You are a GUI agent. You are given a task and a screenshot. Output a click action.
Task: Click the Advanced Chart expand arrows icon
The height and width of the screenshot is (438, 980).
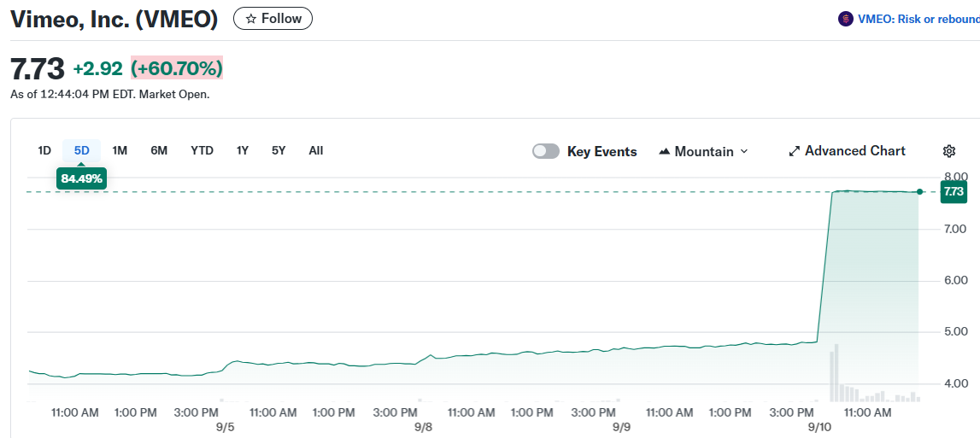[795, 151]
